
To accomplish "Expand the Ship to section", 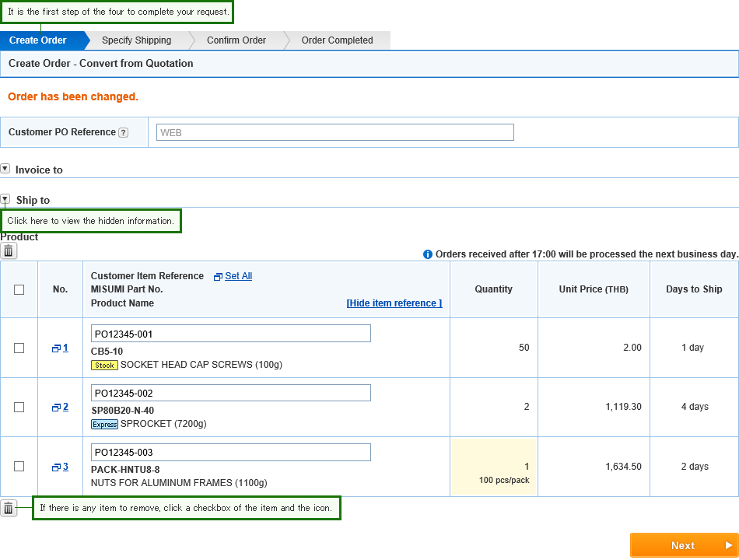I will pyautogui.click(x=5, y=199).
